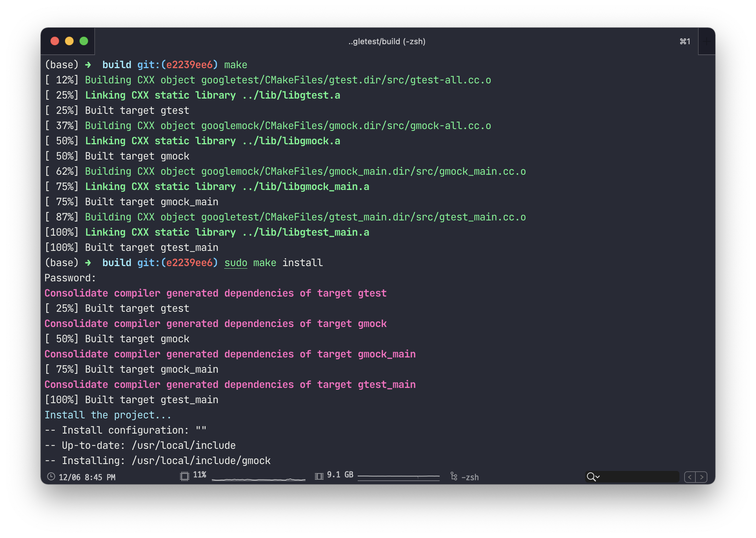Click the -zsh job name label
This screenshot has width=756, height=538.
pyautogui.click(x=470, y=477)
